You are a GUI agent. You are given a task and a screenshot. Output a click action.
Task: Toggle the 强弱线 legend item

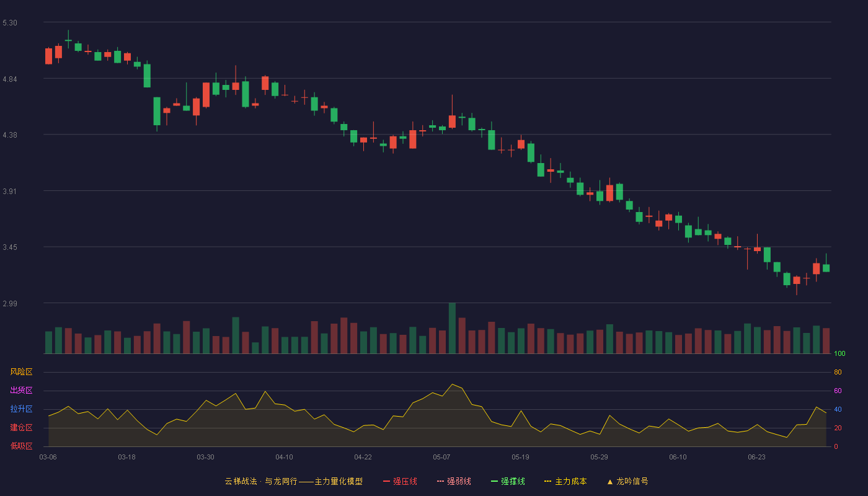tap(454, 481)
